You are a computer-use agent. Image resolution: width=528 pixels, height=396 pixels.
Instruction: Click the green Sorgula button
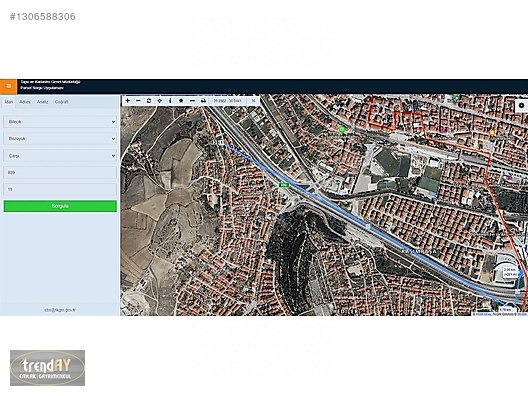[x=60, y=206]
